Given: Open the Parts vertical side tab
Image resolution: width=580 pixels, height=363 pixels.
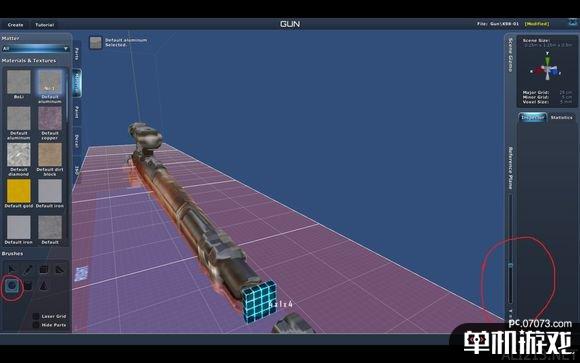Looking at the screenshot, I should coord(77,54).
